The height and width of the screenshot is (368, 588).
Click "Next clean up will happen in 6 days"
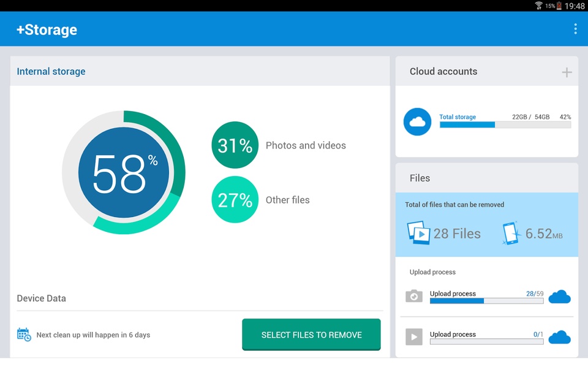(x=93, y=335)
